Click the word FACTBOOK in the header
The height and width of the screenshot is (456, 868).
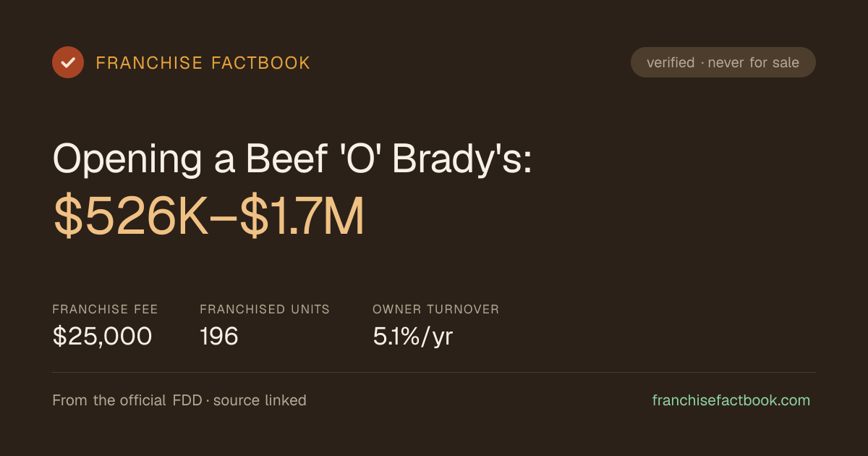click(x=261, y=63)
